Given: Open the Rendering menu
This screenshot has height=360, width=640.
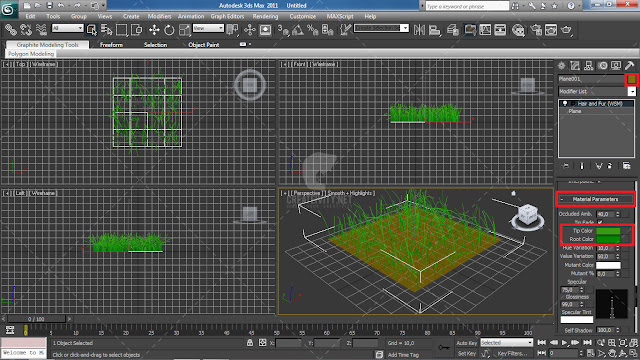Looking at the screenshot, I should 265,17.
